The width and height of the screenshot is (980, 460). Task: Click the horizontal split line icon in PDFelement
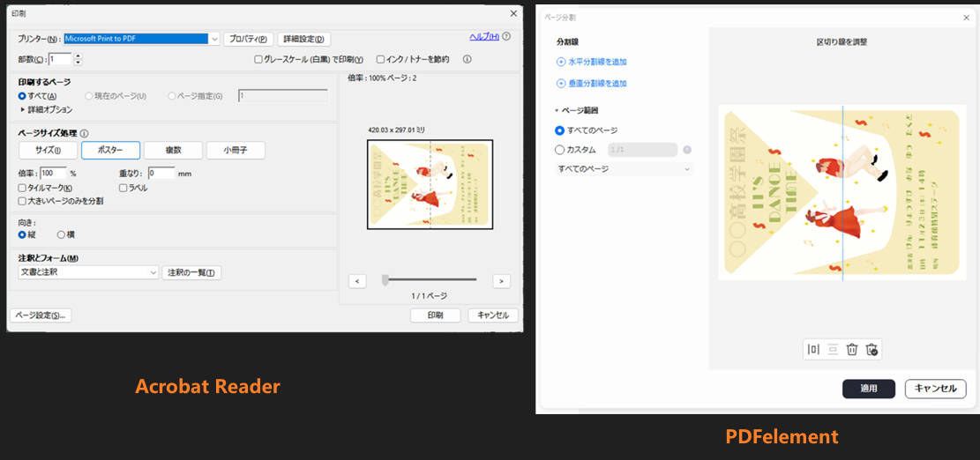[x=833, y=350]
